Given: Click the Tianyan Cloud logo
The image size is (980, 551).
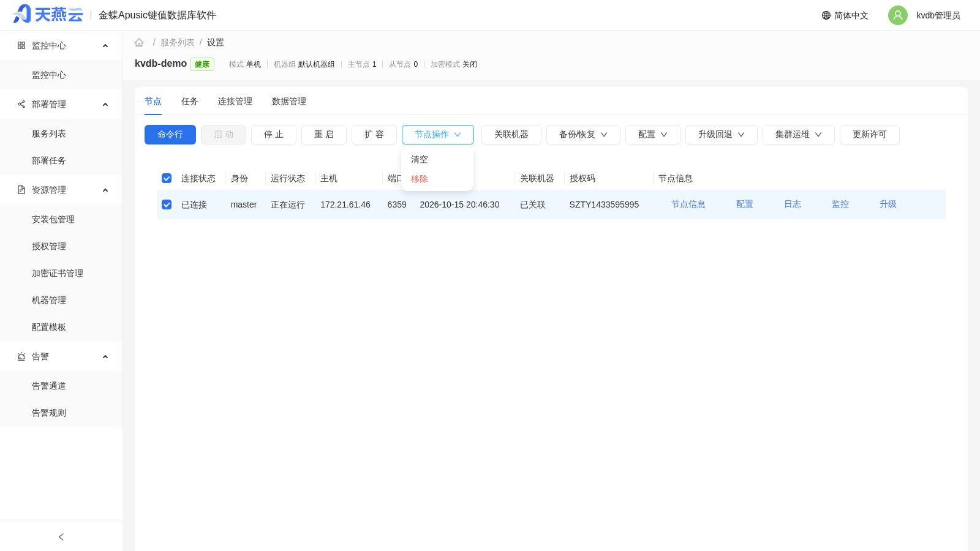Looking at the screenshot, I should point(48,14).
